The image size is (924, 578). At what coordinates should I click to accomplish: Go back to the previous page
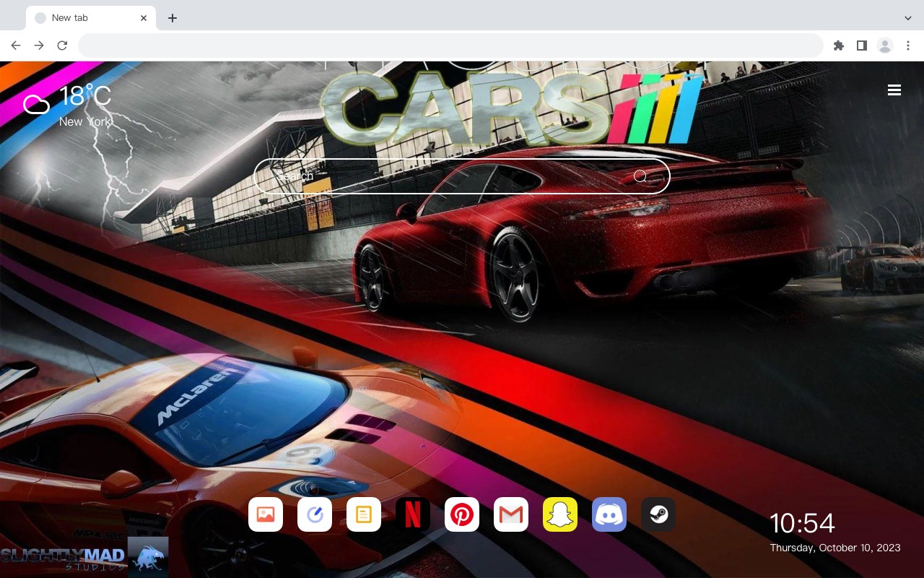coord(16,46)
